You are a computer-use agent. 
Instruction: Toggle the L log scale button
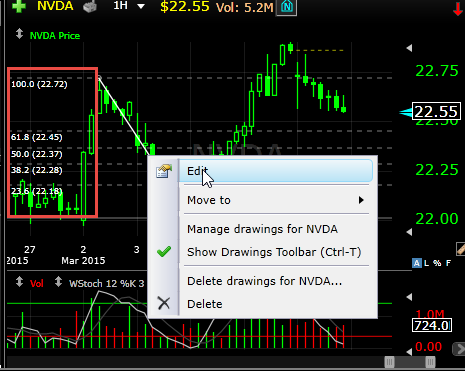click(x=427, y=263)
